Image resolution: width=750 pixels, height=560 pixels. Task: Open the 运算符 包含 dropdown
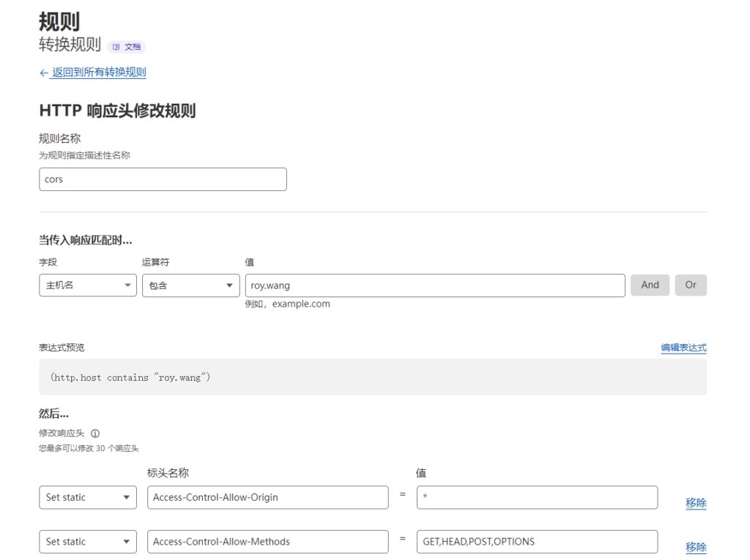point(190,285)
